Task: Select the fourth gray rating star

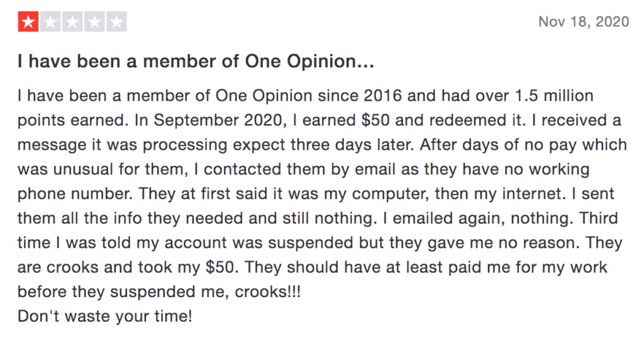Action: [94, 22]
